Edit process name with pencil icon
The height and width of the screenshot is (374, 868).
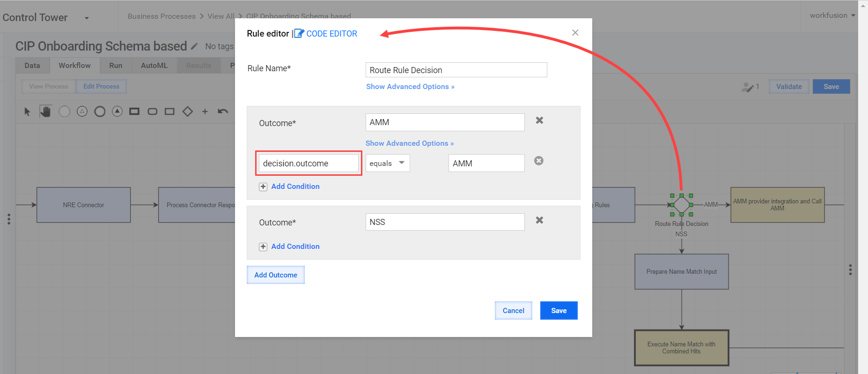point(195,46)
